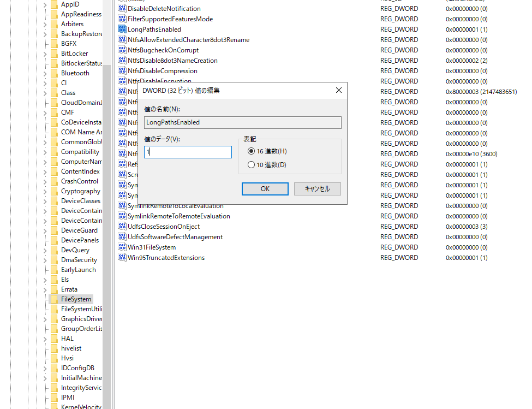The width and height of the screenshot is (532, 409).
Task: Expand the AppID tree node
Action: pos(45,5)
